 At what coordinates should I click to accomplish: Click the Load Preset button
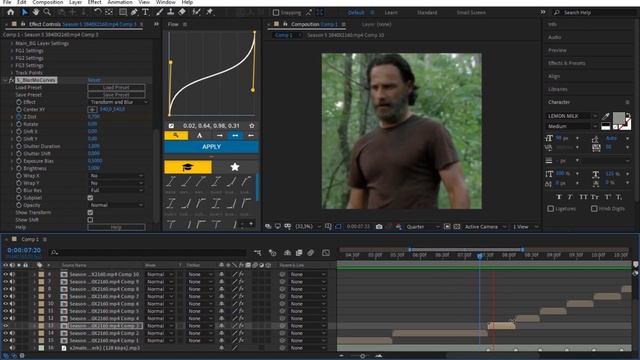116,87
